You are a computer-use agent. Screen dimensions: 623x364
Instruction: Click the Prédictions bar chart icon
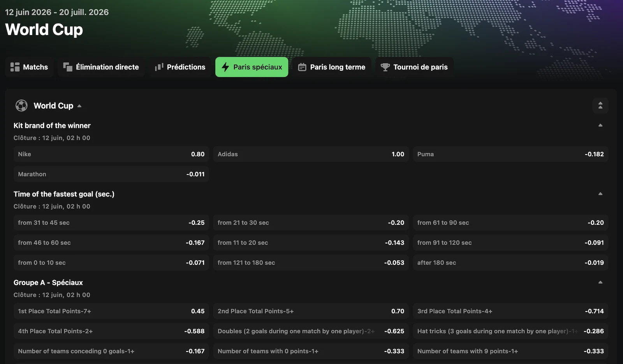click(x=159, y=67)
